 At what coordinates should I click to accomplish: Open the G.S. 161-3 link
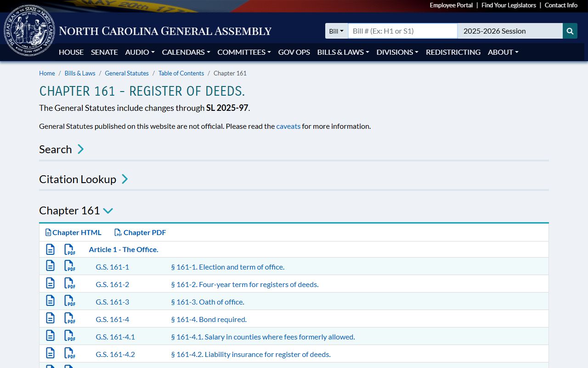pyautogui.click(x=112, y=302)
